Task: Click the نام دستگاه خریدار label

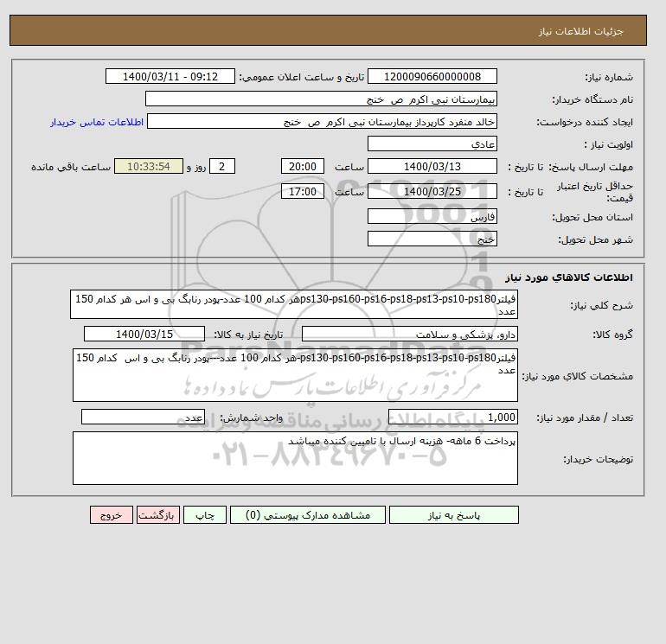Action: pos(592,99)
